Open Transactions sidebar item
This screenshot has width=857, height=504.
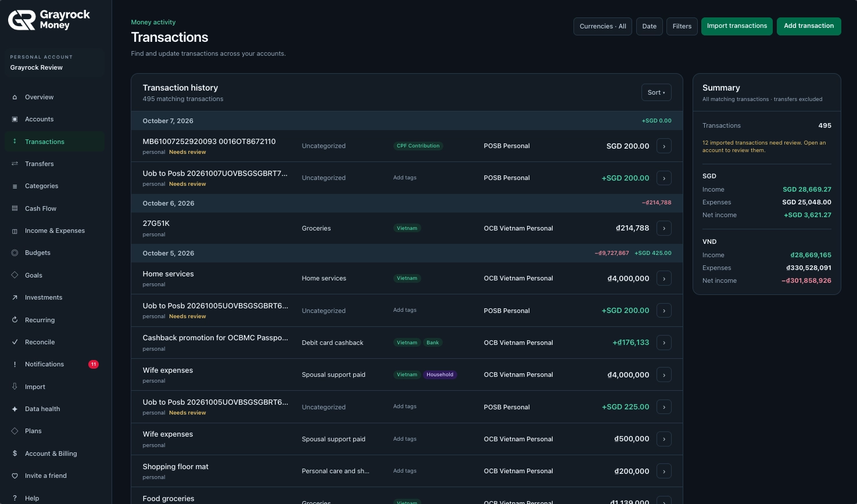click(55, 142)
